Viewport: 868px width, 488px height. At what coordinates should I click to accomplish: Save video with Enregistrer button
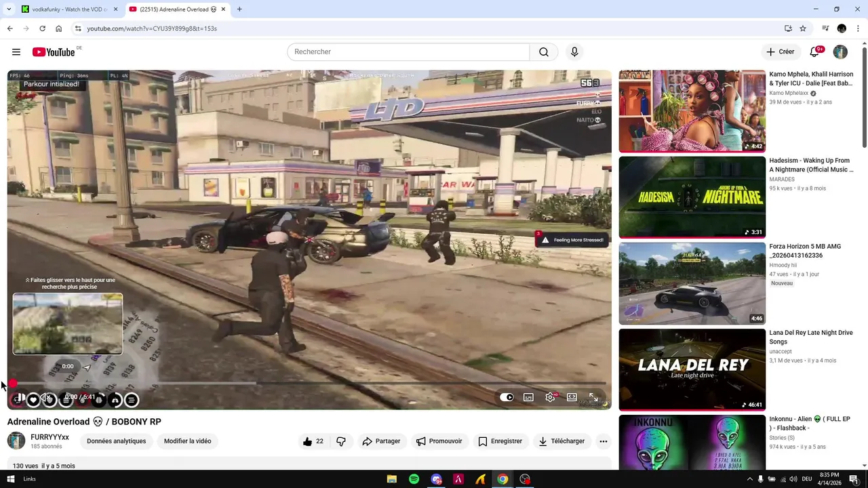coord(500,441)
